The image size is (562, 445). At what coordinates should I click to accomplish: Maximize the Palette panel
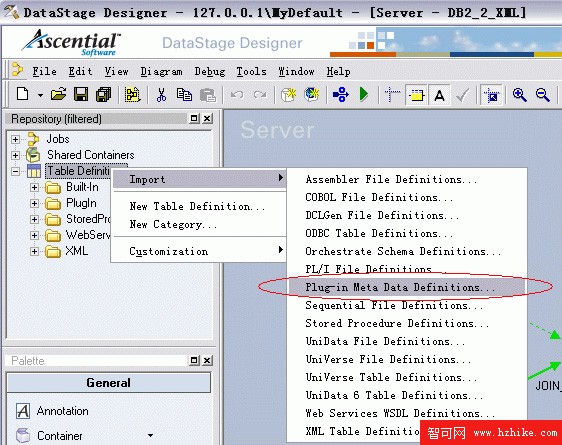[194, 360]
